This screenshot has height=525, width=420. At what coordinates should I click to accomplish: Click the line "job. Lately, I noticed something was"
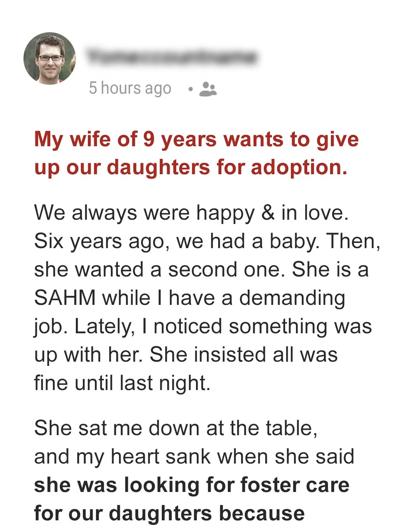click(203, 326)
